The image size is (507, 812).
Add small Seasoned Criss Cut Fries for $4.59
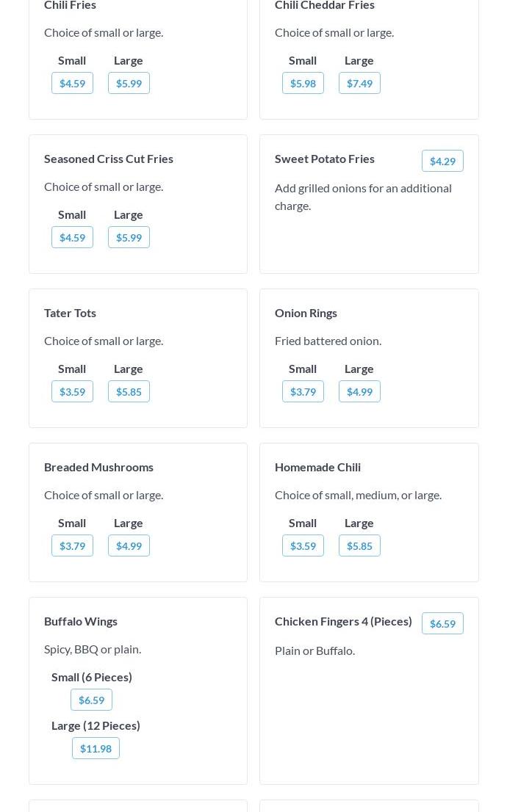pos(72,237)
